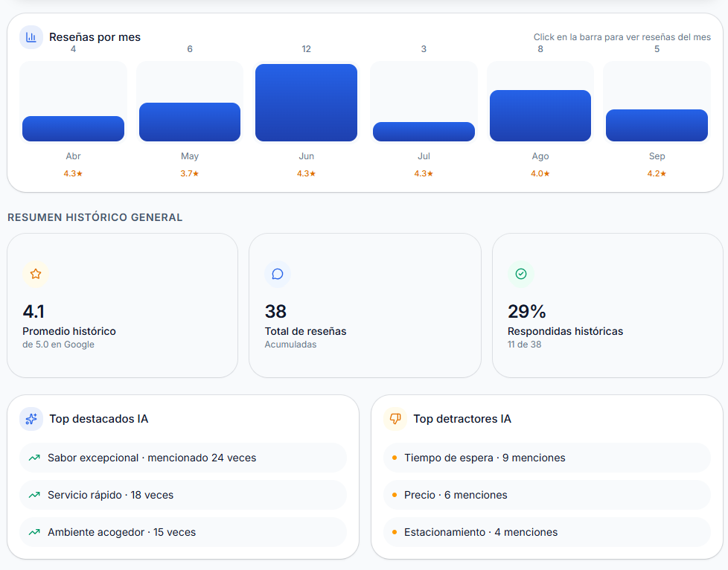Click the trend arrow icon beside Servicio rápido
Viewport: 728px width, 570px height.
(x=34, y=495)
